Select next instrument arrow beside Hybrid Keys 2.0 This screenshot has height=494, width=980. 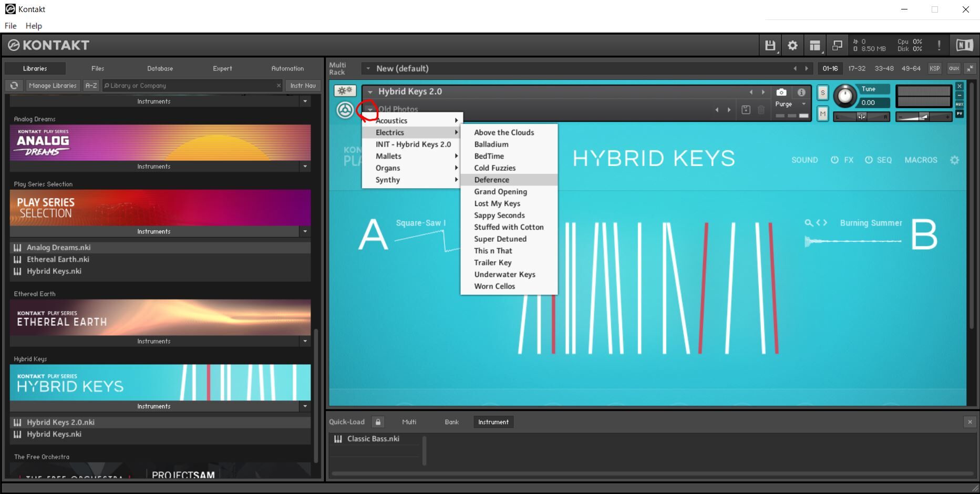pos(764,92)
